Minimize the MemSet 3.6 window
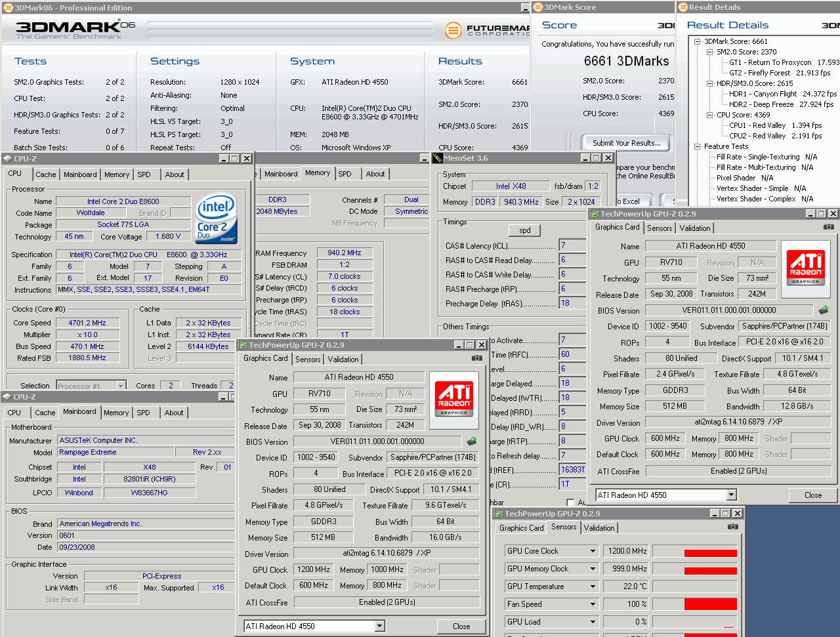This screenshot has height=637, width=840. pos(585,157)
